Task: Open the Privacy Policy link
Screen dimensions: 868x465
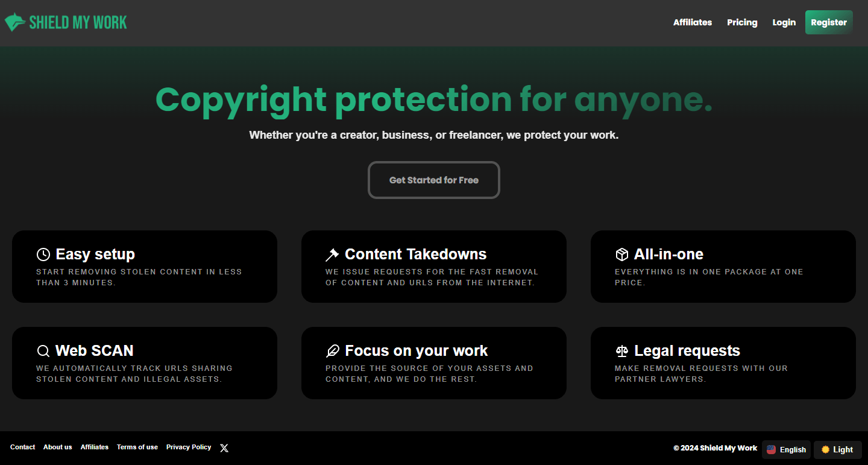Action: coord(189,447)
